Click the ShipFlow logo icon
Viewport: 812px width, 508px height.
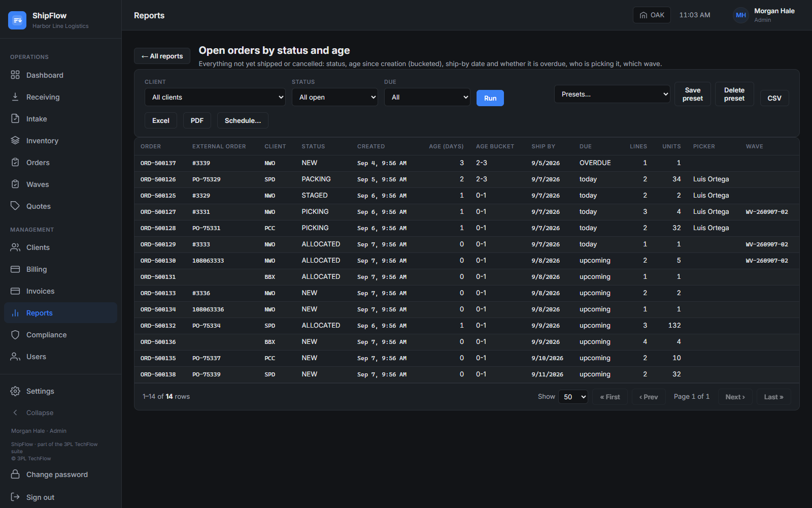17,20
